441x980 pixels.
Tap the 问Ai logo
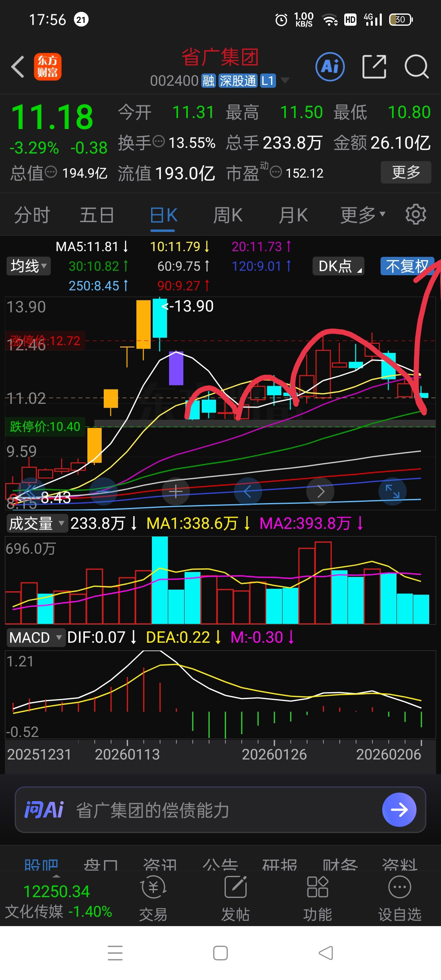click(44, 810)
